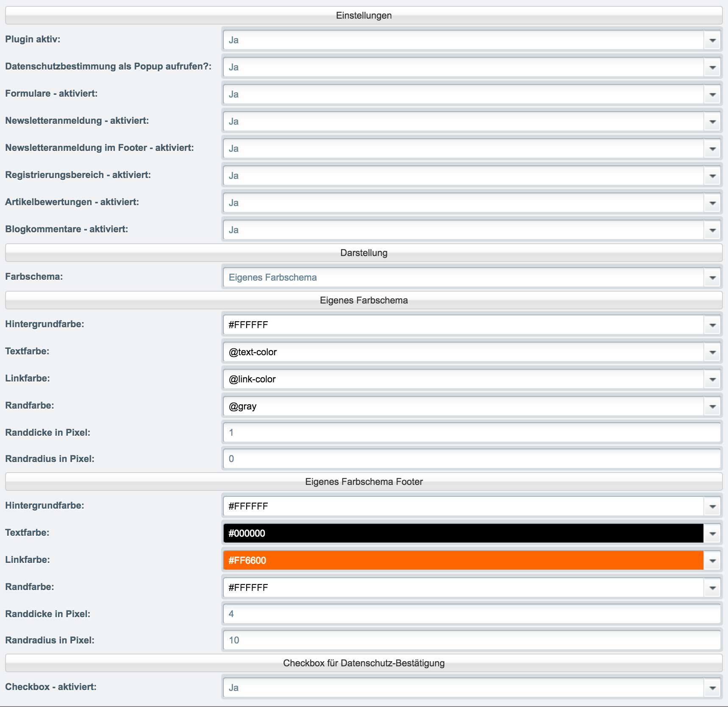This screenshot has height=707, width=728.
Task: Click the Formulare - aktiviert label
Action: [x=51, y=94]
